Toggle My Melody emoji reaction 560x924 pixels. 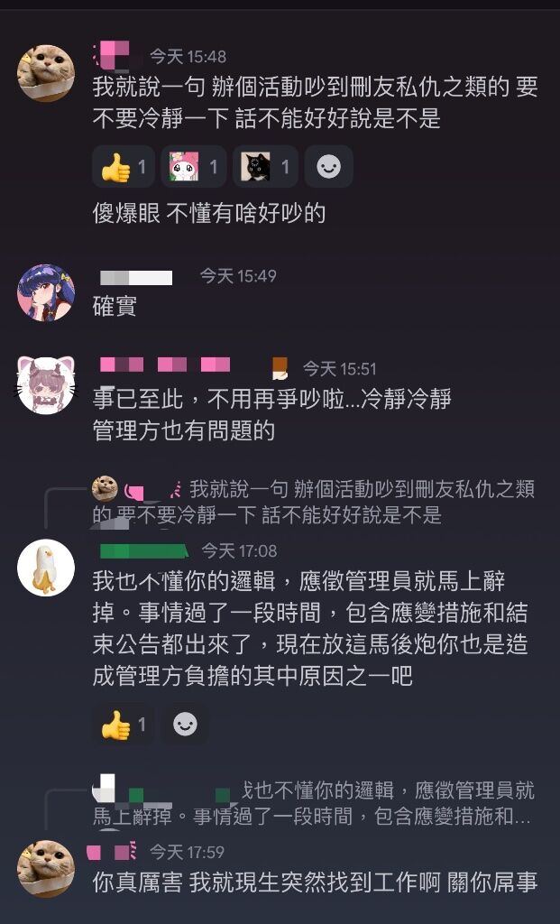(194, 167)
